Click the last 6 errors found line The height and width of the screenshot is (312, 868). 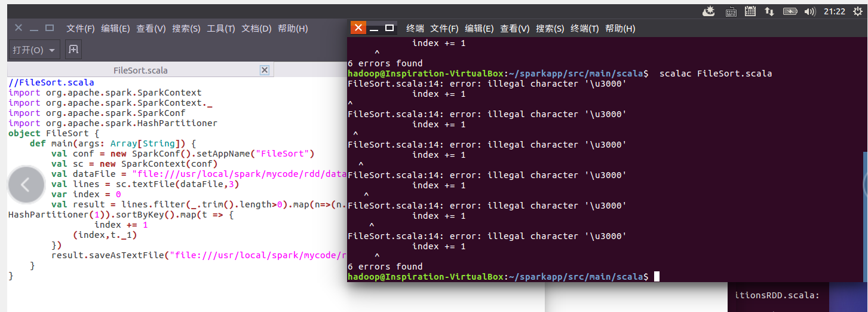click(x=385, y=267)
